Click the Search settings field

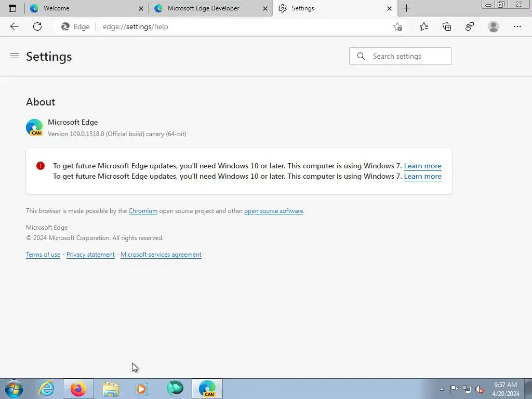(401, 56)
